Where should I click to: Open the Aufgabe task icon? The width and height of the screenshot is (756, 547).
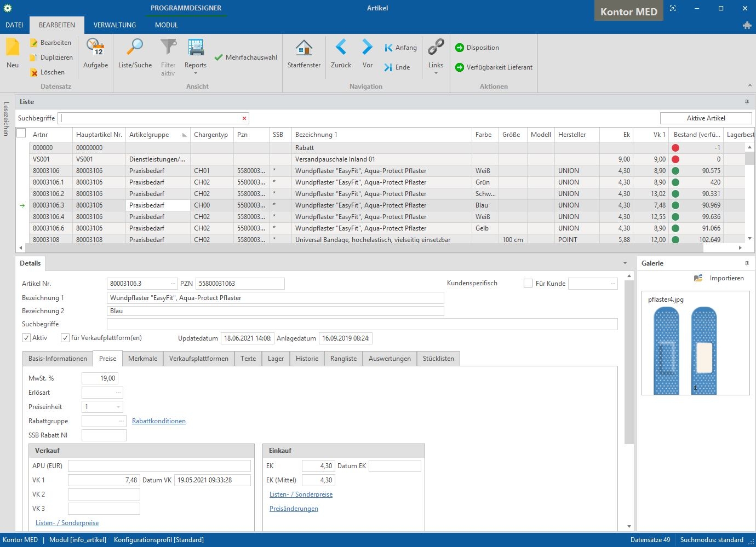pyautogui.click(x=95, y=48)
